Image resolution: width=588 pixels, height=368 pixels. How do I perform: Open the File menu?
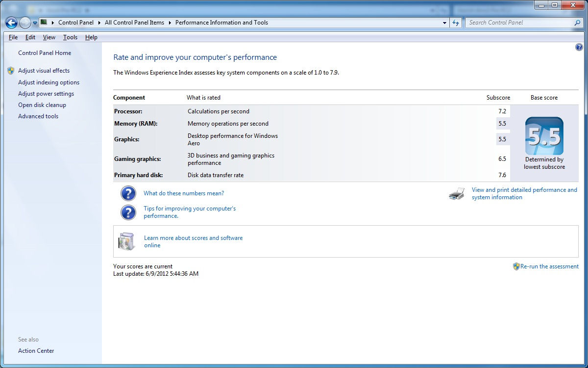(x=13, y=37)
